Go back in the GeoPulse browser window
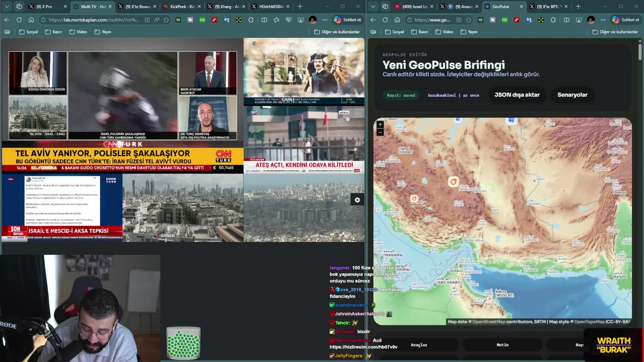Screen dimensions: 644x362 click(x=373, y=20)
